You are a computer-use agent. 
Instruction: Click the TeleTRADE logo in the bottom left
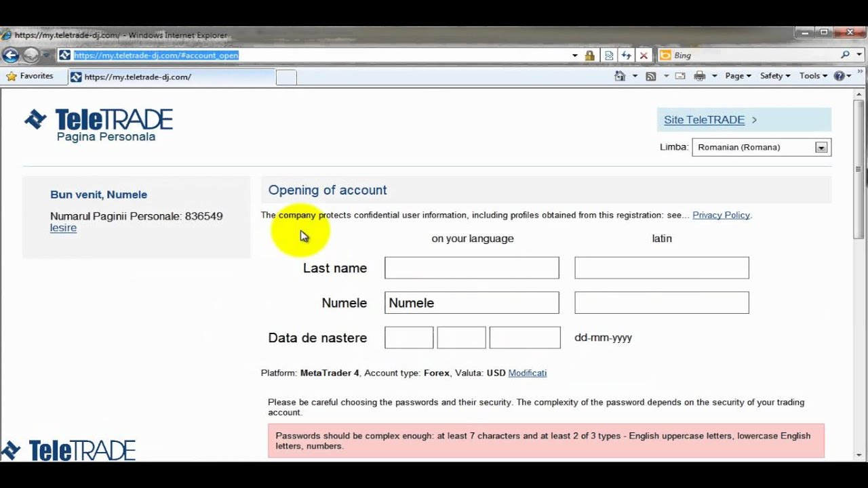click(68, 450)
